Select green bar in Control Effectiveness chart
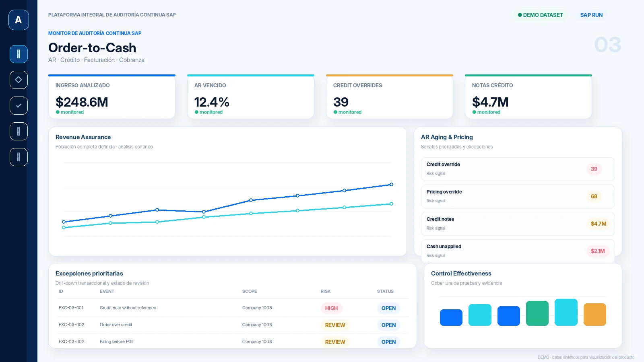This screenshot has width=644, height=362. [537, 313]
